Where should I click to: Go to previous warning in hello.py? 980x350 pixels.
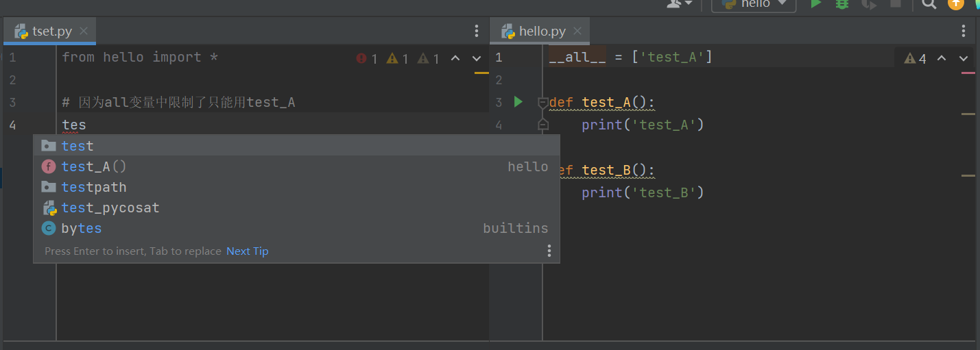[x=942, y=58]
